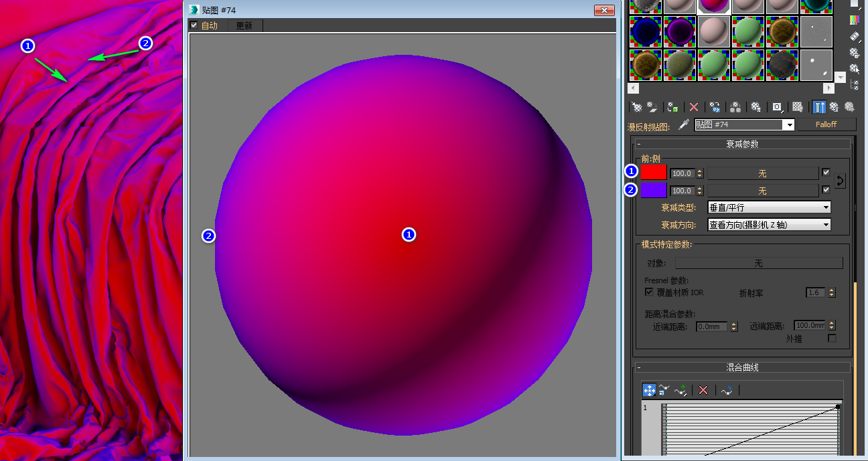Screen dimensions: 868x461
Task: Select dark checkered material sample slot
Action: pos(782,65)
